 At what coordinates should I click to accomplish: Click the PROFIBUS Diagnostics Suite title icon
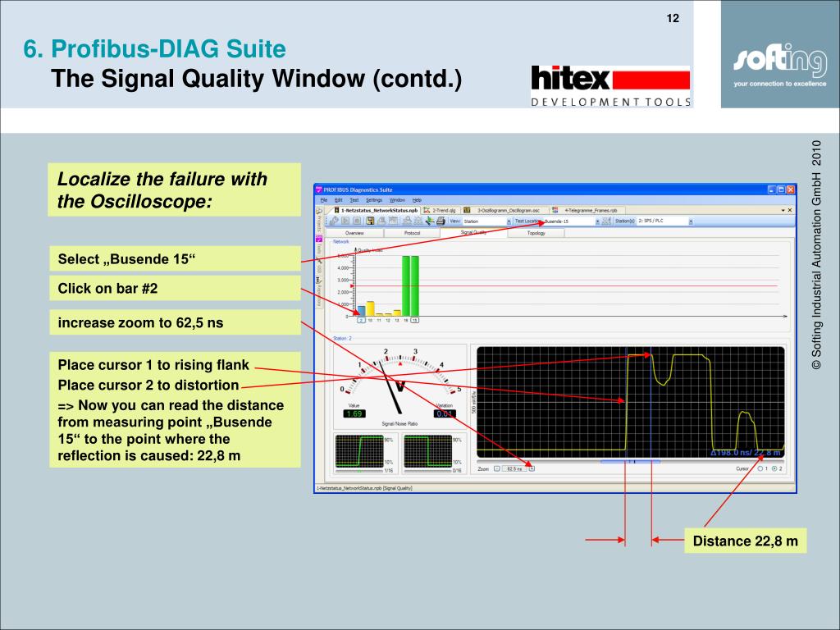click(319, 189)
